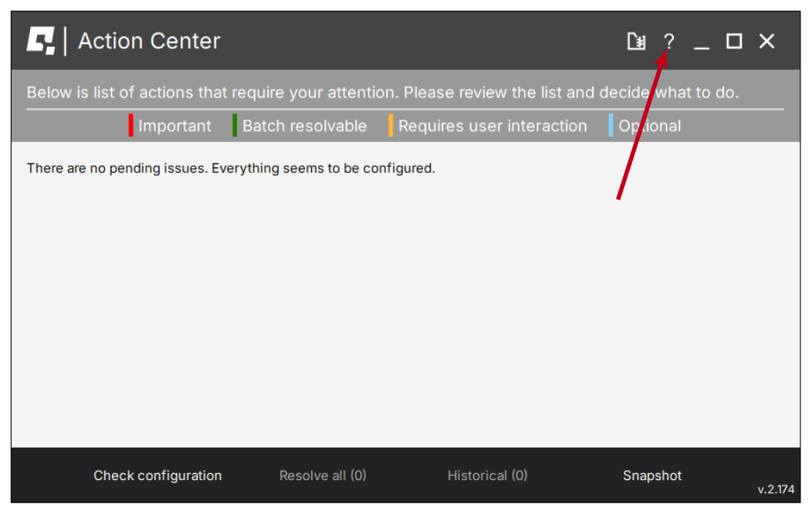Open help via the question mark icon
This screenshot has height=514, width=812.
tap(669, 42)
